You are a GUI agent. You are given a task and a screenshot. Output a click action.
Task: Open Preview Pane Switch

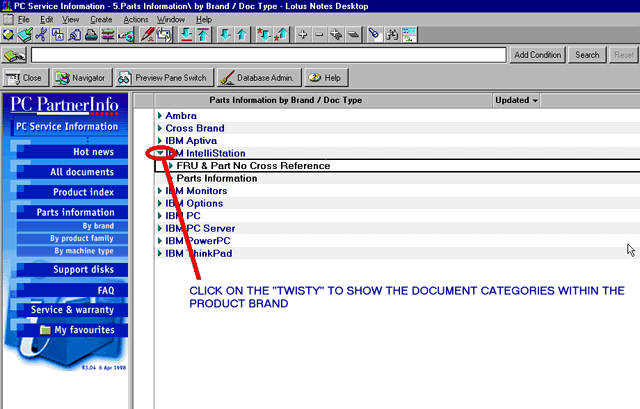pos(161,77)
